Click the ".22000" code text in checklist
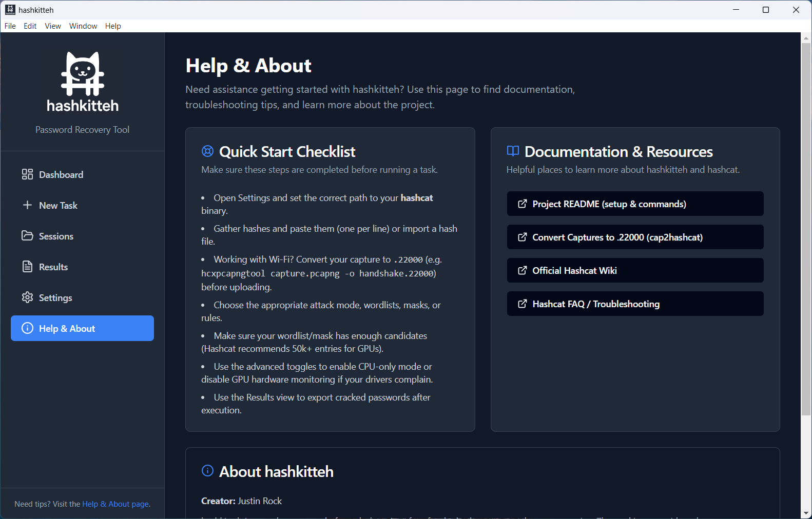 pos(408,260)
